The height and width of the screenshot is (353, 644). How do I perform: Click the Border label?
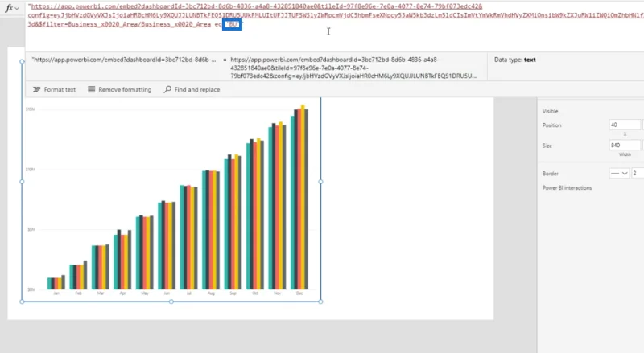pyautogui.click(x=551, y=174)
